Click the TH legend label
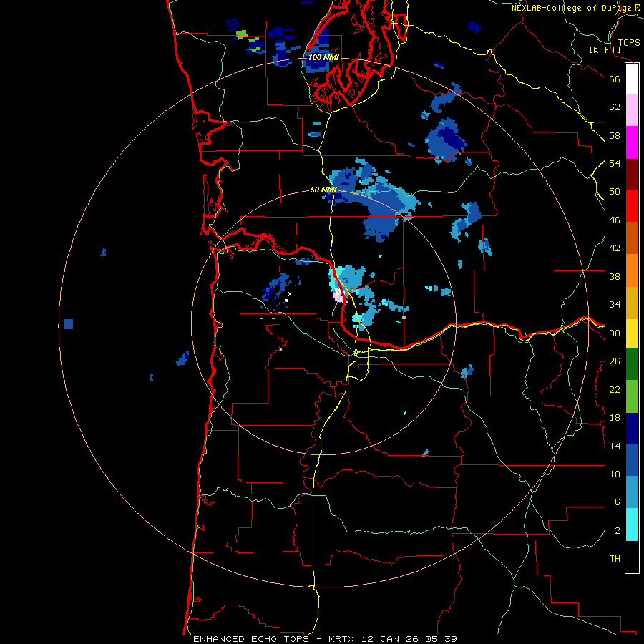Screen dimensions: 644x644 click(x=615, y=559)
